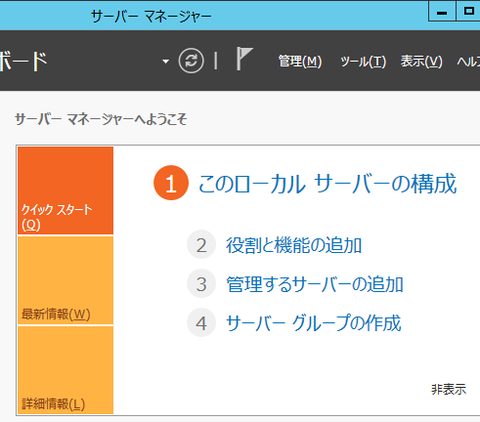Image resolution: width=480 pixels, height=422 pixels.
Task: Click the refresh icon in the header
Action: point(191,61)
